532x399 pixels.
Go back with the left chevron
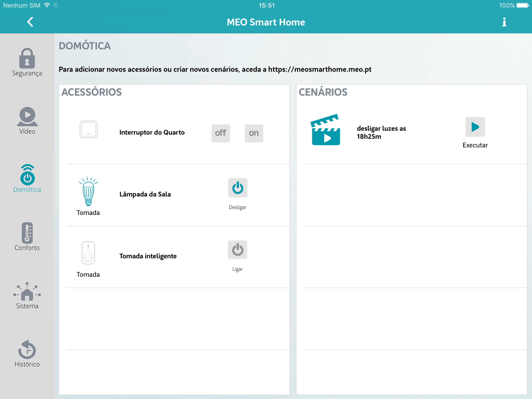tap(30, 22)
